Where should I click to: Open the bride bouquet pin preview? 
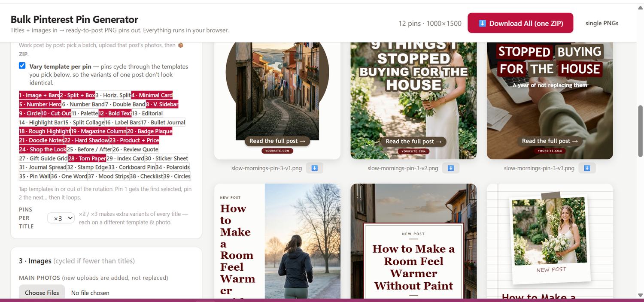(x=413, y=101)
